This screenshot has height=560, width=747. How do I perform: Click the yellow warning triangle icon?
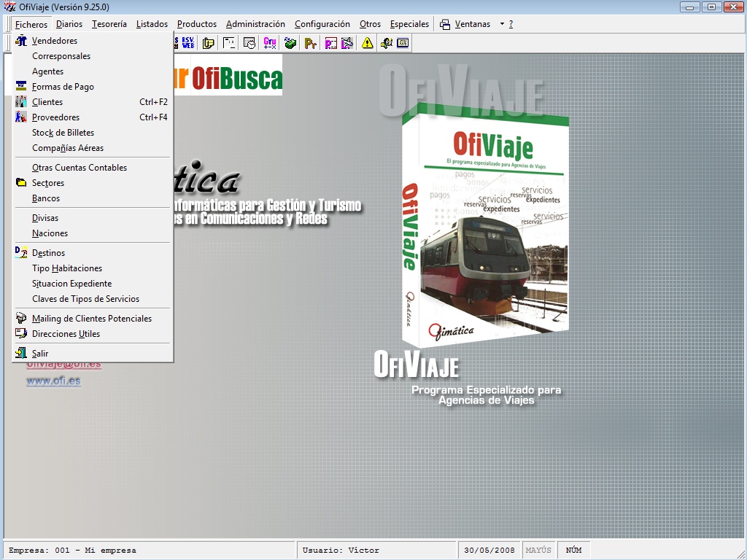(x=367, y=43)
